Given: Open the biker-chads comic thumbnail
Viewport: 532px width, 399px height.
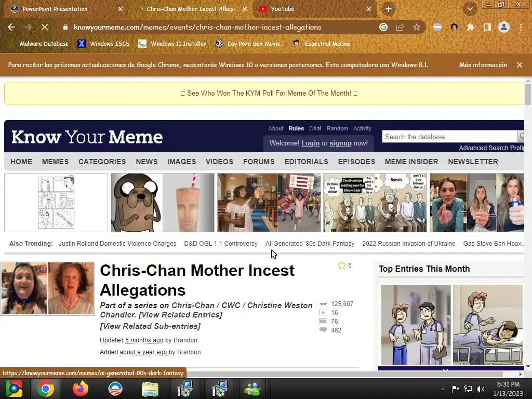Looking at the screenshot, I should 375,203.
